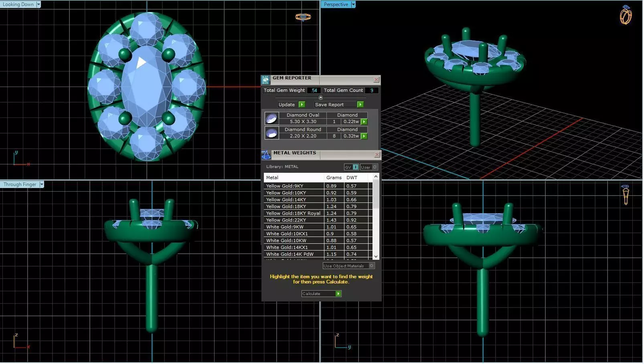Click the Gem Reporter panel icon
The width and height of the screenshot is (644, 364).
[265, 80]
